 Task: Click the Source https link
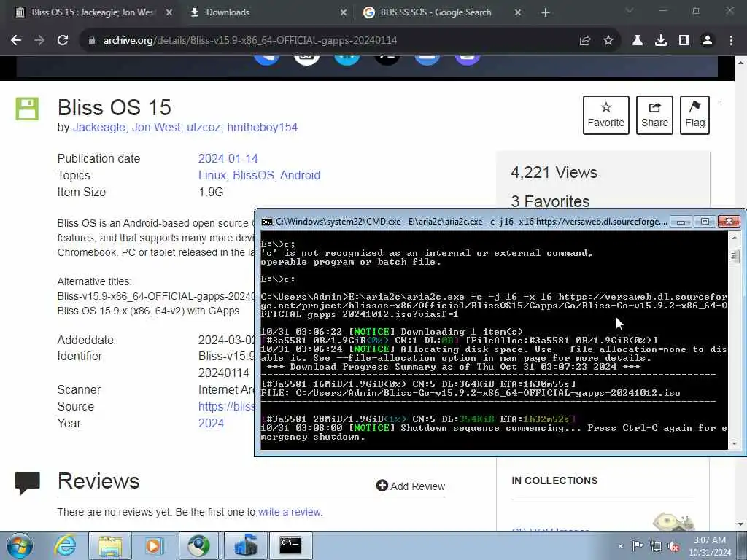coord(226,407)
